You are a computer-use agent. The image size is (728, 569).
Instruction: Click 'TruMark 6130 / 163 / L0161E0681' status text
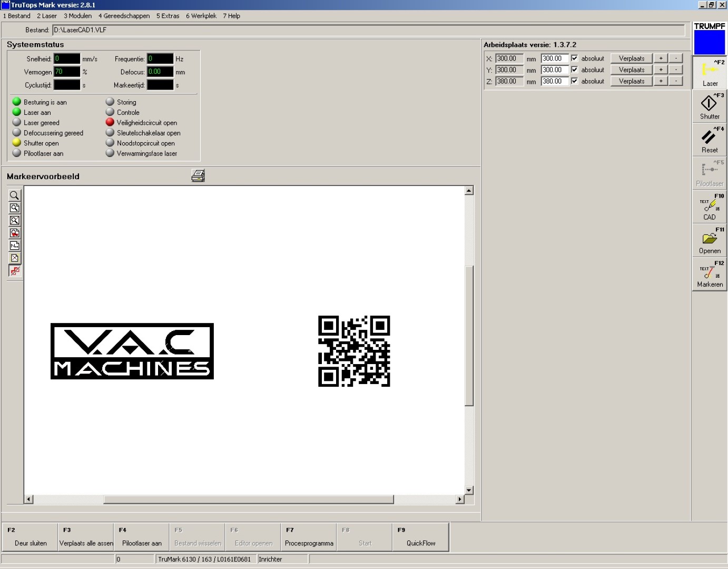(204, 559)
